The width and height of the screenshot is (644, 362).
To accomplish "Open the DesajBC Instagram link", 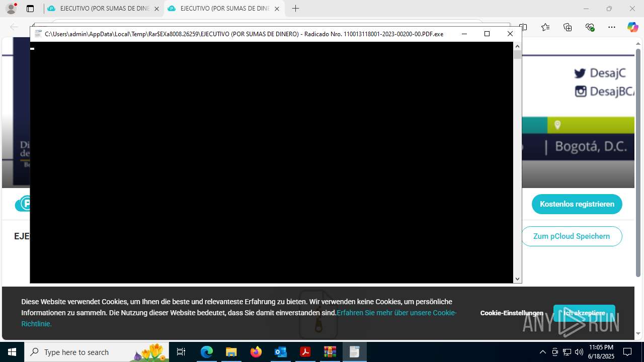I will pos(604,92).
